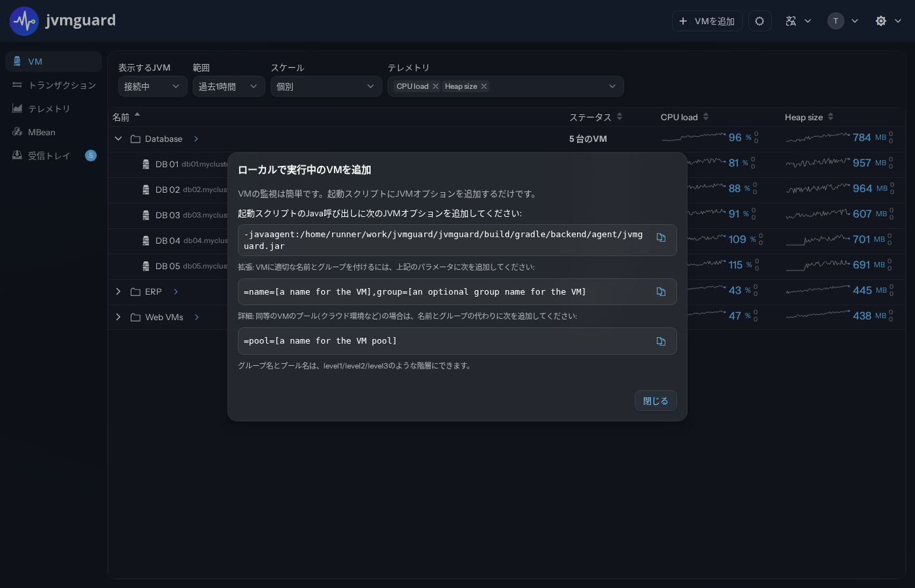Click the arrow next to Web VMs
The image size is (915, 588).
pos(197,317)
